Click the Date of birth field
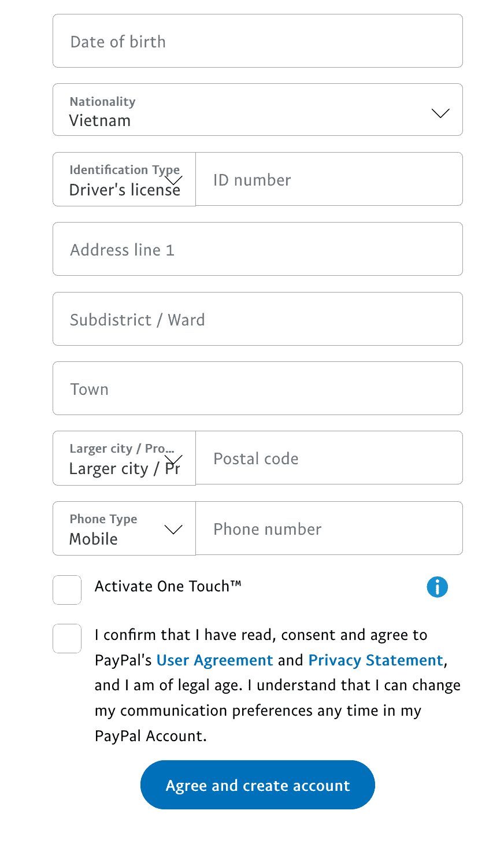The width and height of the screenshot is (504, 851). [x=257, y=40]
